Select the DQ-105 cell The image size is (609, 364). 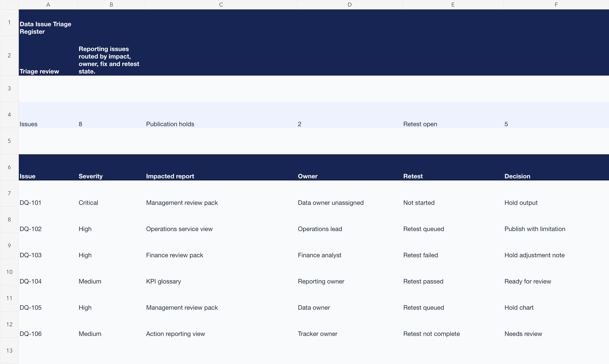point(48,298)
